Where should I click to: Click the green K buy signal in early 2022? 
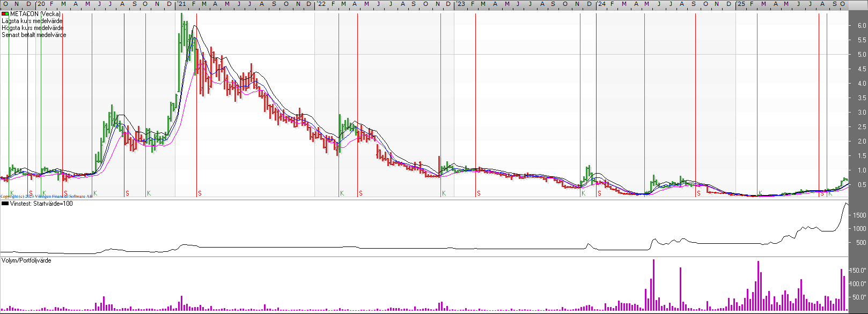point(342,193)
